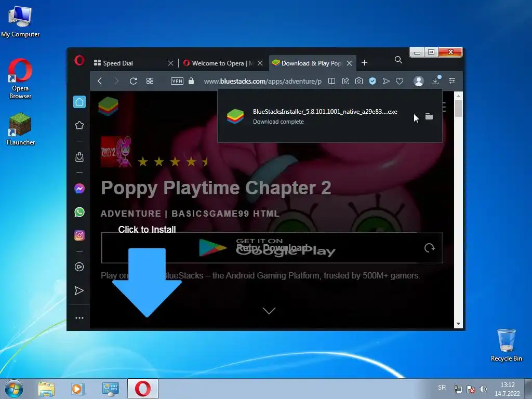Select TLauncher desktop shortcut
The height and width of the screenshot is (399, 532).
[20, 129]
